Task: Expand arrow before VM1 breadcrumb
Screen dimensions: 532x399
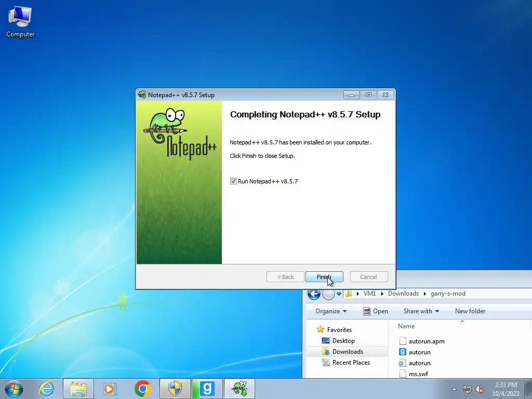Action: tap(357, 294)
